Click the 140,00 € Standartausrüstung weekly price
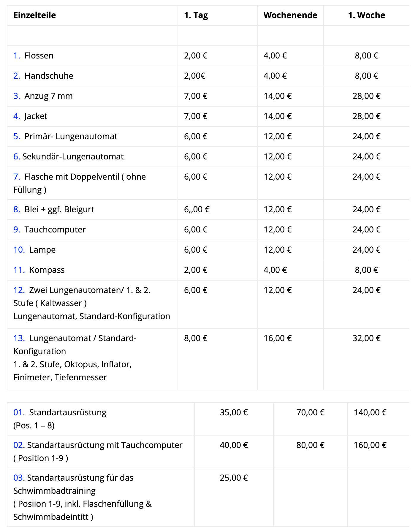The image size is (418, 532). (370, 413)
